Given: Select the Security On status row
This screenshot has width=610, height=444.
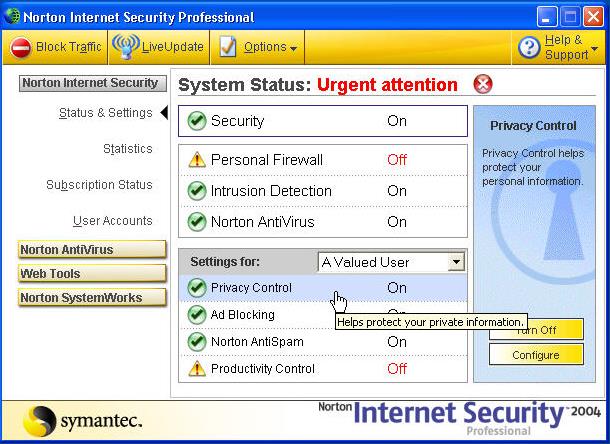Looking at the screenshot, I should [323, 121].
